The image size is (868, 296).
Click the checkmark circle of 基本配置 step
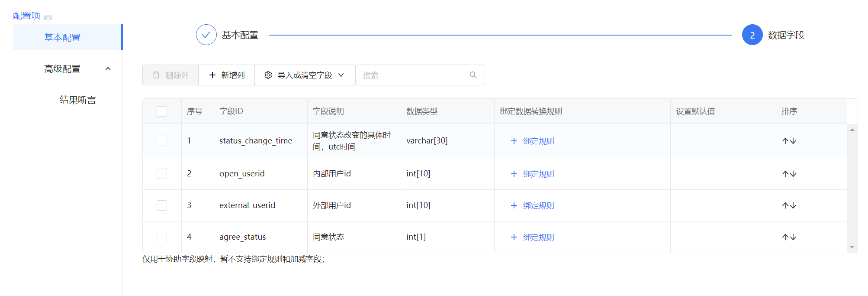[x=206, y=35]
